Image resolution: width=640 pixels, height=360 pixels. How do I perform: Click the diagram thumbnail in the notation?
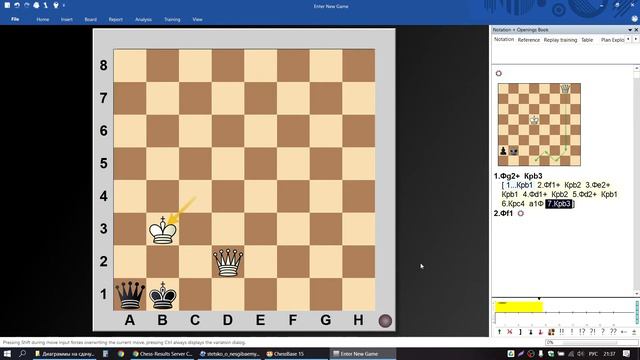[x=539, y=124]
